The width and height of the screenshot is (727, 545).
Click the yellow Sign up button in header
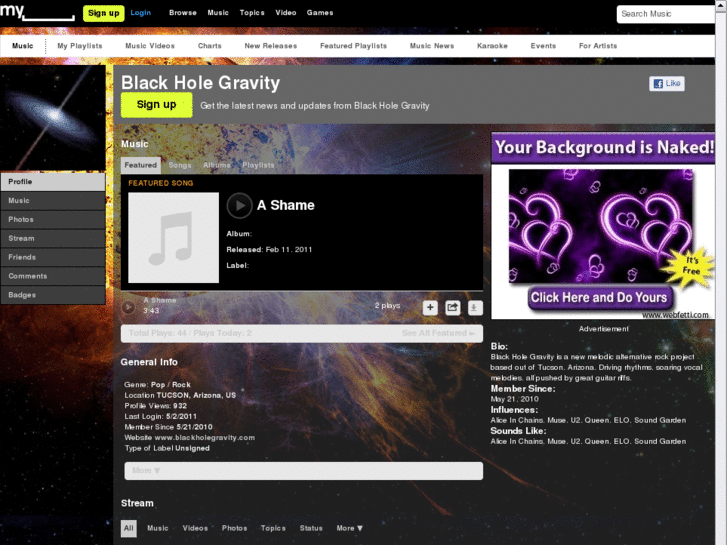103,13
